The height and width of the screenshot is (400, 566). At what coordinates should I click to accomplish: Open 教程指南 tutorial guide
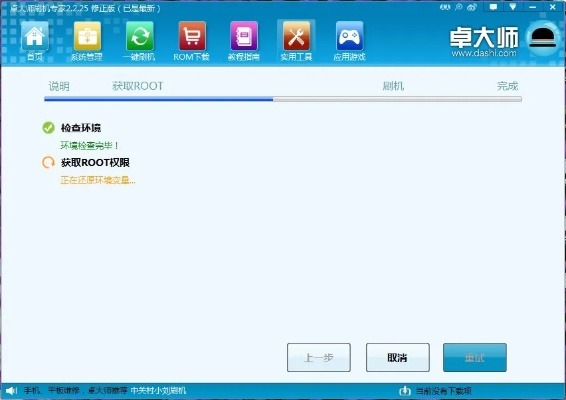(x=244, y=41)
